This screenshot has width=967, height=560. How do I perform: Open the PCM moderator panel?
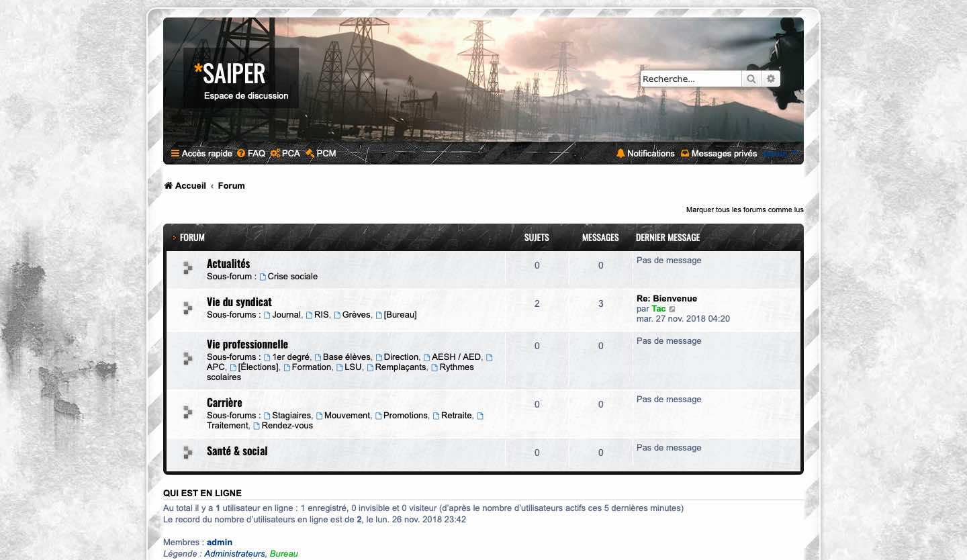[321, 154]
